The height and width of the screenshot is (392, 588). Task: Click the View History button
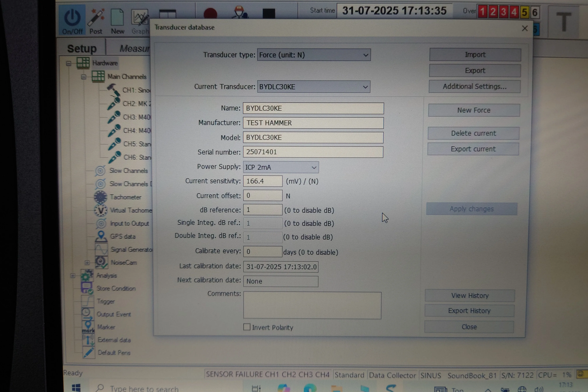(470, 295)
